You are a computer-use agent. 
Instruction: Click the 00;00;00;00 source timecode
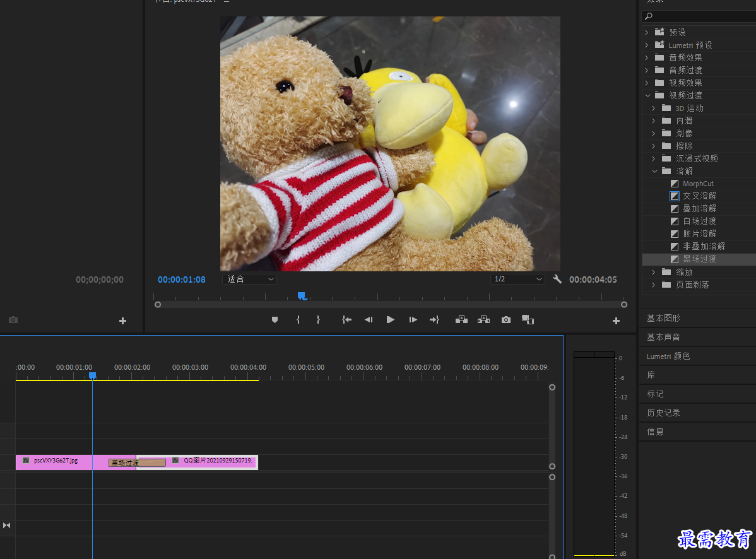point(99,279)
